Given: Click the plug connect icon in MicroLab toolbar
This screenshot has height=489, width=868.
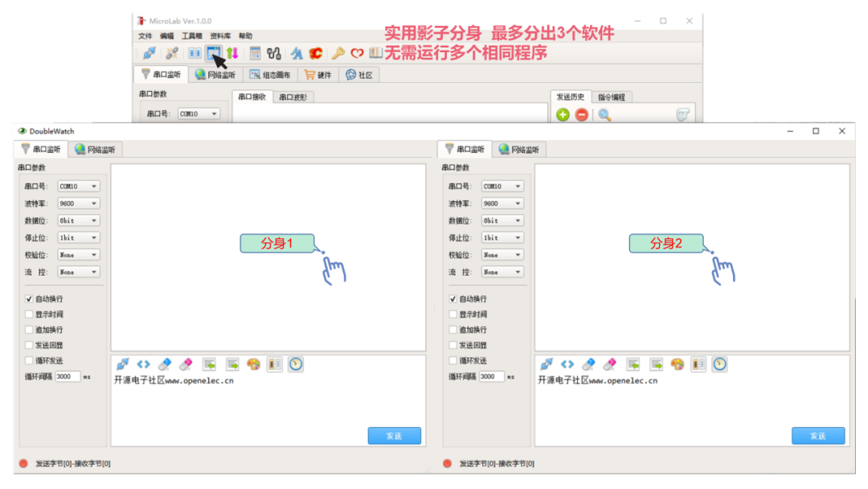Looking at the screenshot, I should pyautogui.click(x=149, y=53).
